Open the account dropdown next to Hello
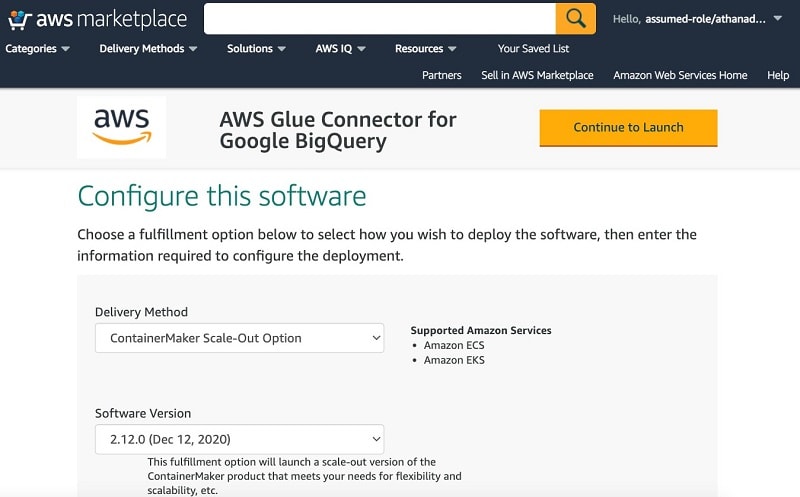 click(697, 19)
